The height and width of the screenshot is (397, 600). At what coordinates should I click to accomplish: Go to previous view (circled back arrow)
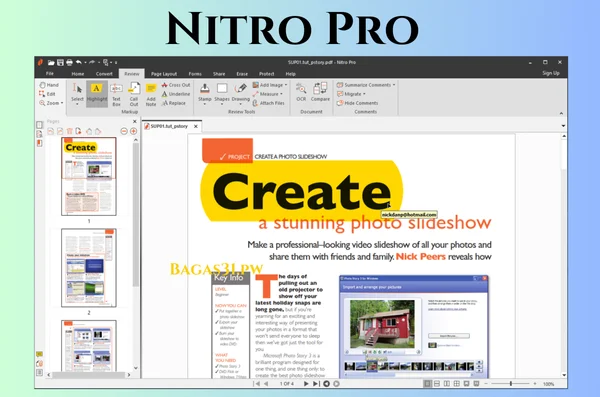326,384
